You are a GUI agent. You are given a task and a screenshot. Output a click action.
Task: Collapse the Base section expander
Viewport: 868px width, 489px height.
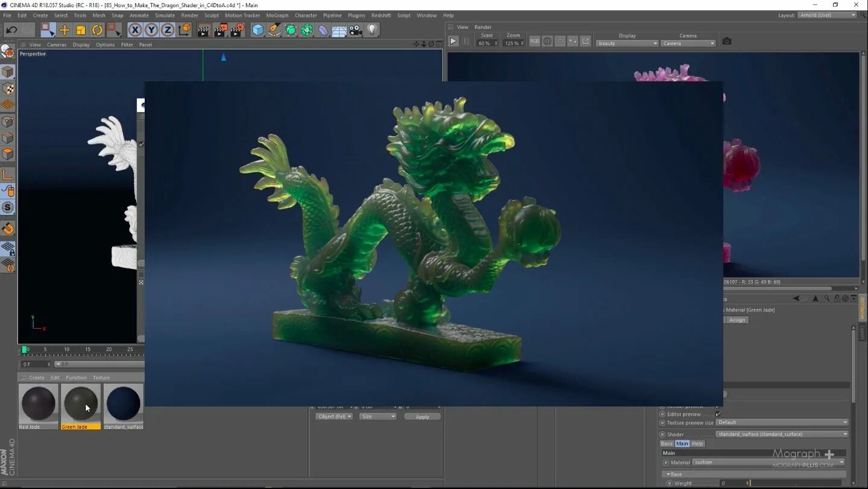[668, 474]
